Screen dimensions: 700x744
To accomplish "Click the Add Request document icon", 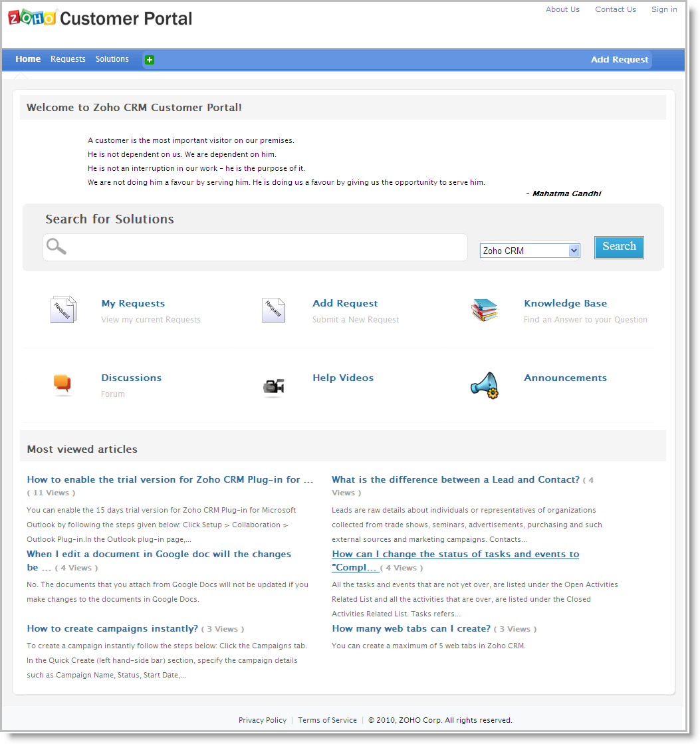I will pos(274,310).
